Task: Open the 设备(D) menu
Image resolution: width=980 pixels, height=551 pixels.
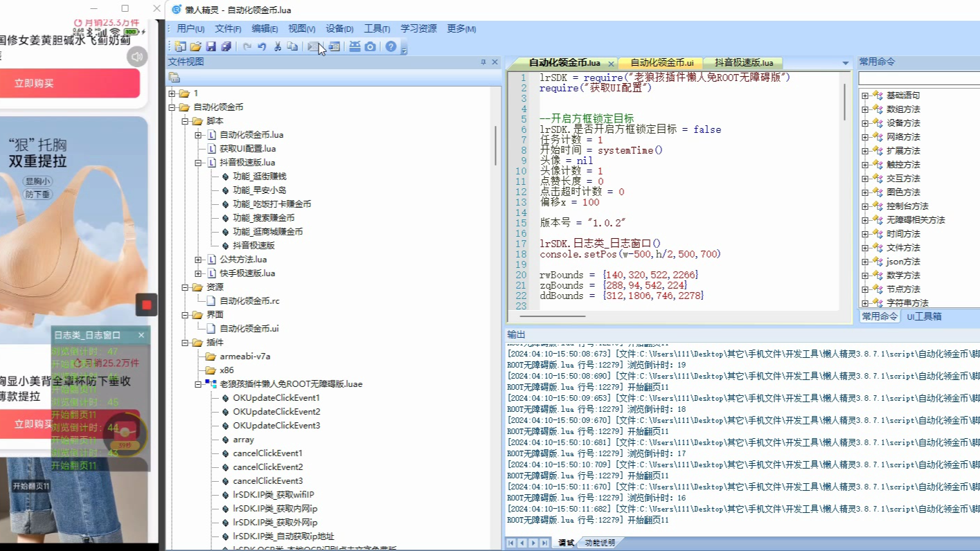Action: (339, 29)
